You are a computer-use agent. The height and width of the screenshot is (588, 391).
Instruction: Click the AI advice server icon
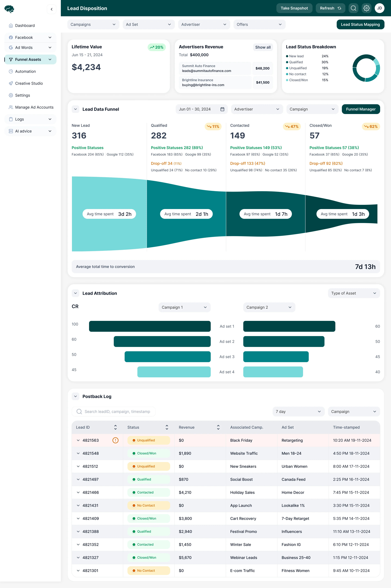11,131
